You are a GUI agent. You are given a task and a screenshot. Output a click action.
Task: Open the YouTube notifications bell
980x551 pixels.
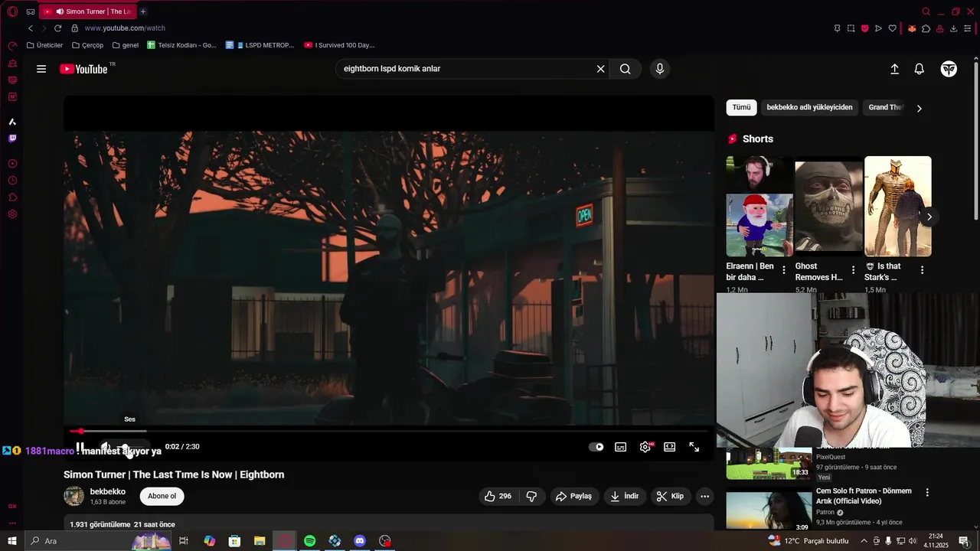click(x=920, y=69)
